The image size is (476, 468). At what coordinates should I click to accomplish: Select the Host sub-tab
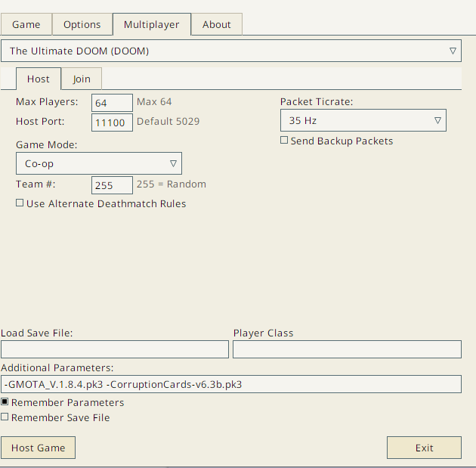39,79
